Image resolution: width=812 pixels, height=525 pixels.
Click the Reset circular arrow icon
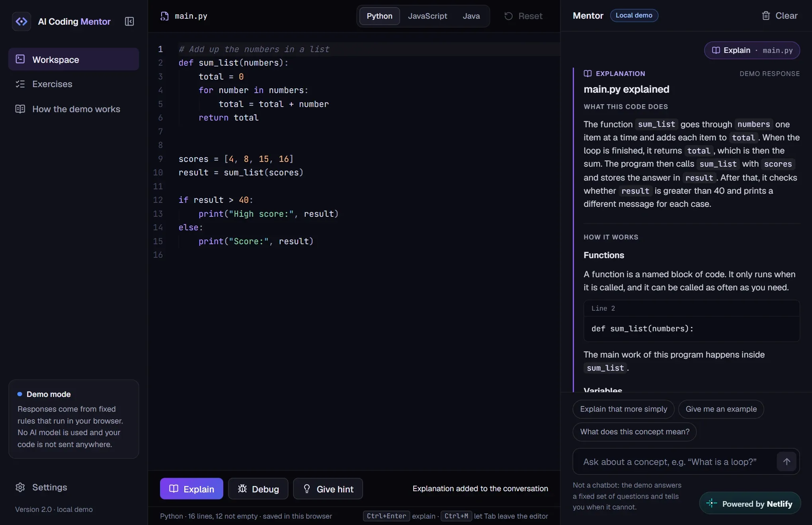click(x=508, y=16)
